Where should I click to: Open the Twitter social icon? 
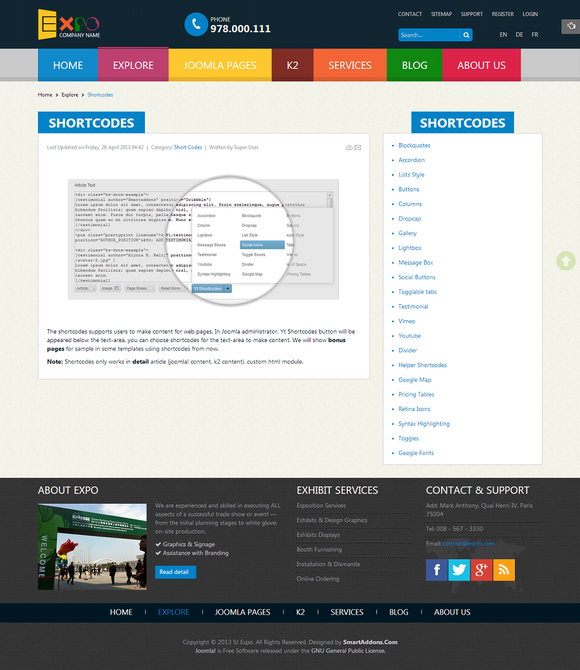pyautogui.click(x=459, y=570)
